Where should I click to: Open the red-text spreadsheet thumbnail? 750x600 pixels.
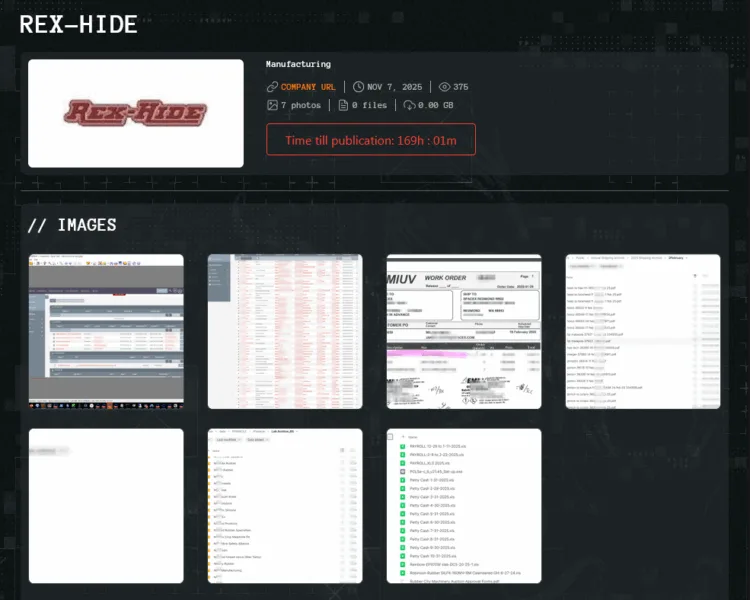[285, 332]
